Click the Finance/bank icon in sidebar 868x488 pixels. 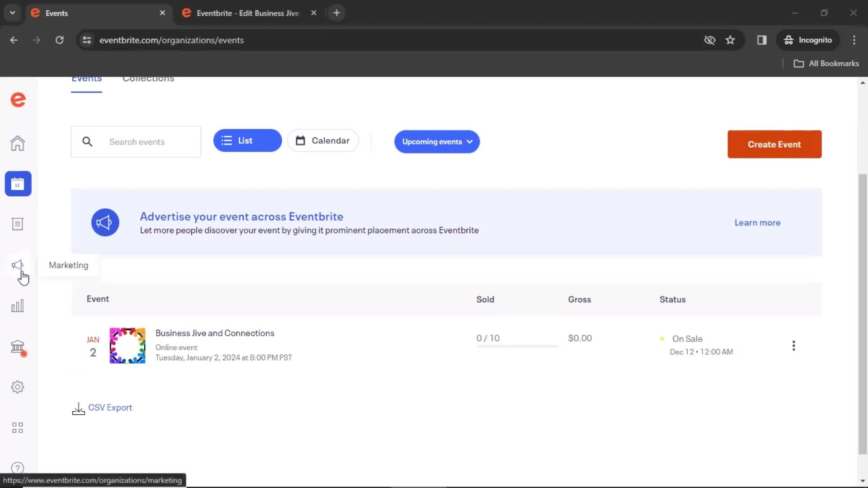click(x=17, y=346)
